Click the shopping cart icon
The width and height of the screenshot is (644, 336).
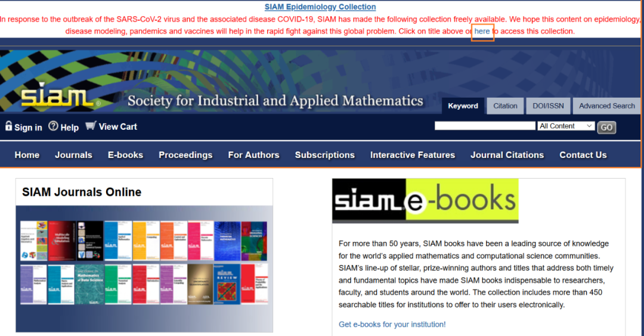coord(91,126)
